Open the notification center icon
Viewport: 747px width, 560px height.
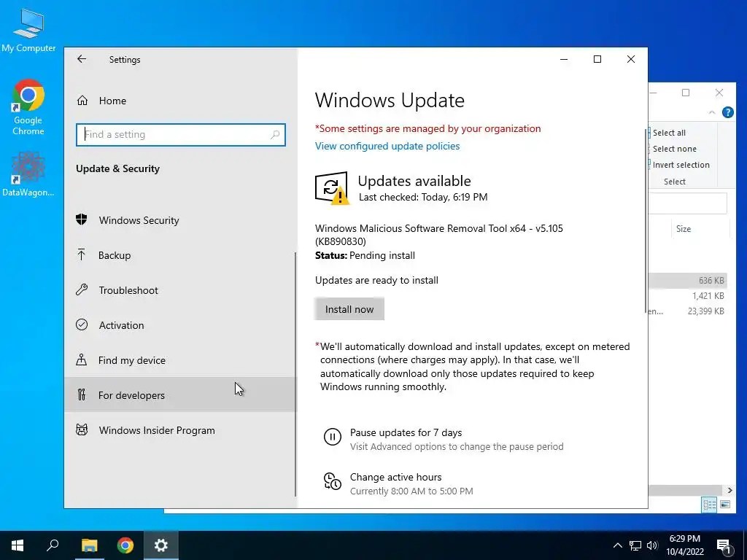coord(724,547)
